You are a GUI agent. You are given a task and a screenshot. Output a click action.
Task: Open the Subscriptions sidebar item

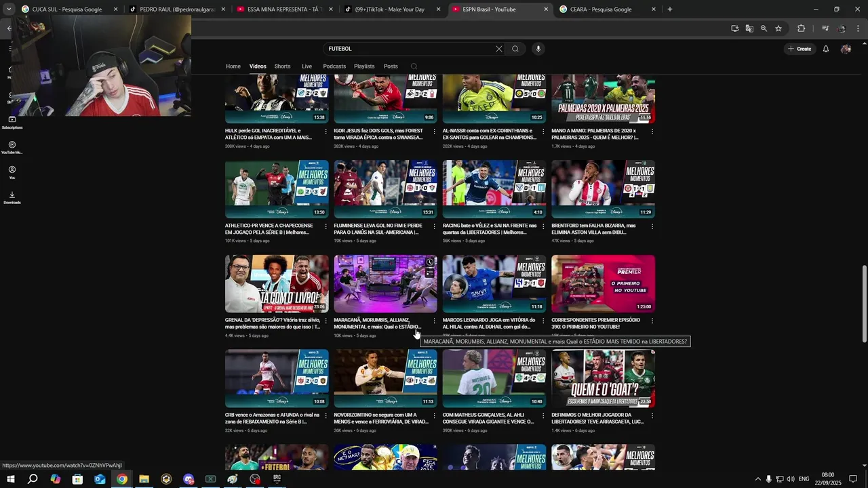pyautogui.click(x=12, y=123)
